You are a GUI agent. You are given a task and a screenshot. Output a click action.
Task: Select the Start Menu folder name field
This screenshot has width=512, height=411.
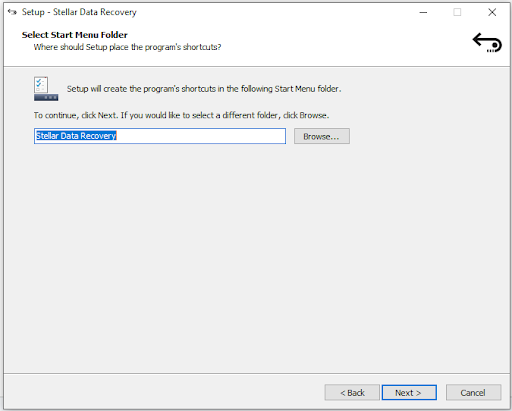tap(160, 136)
